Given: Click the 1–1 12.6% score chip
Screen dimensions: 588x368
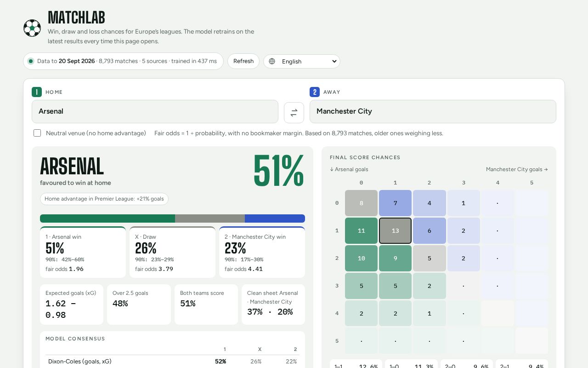Looking at the screenshot, I should 356,364.
